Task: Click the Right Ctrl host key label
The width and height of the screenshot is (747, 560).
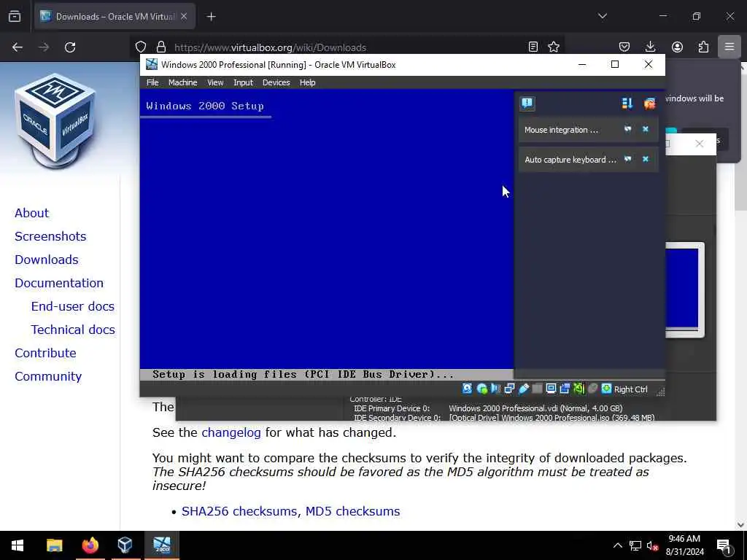Action: [x=631, y=389]
